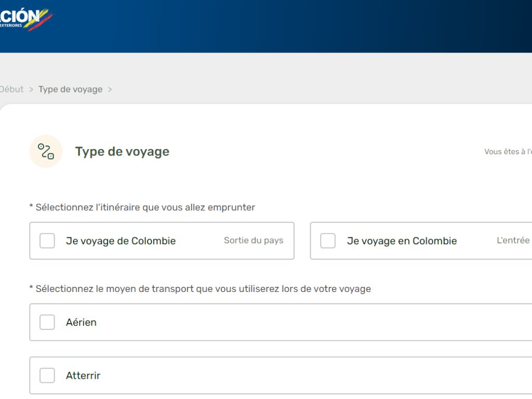Click the Type de voyage breadcrumb
The width and height of the screenshot is (532, 399).
[x=70, y=89]
